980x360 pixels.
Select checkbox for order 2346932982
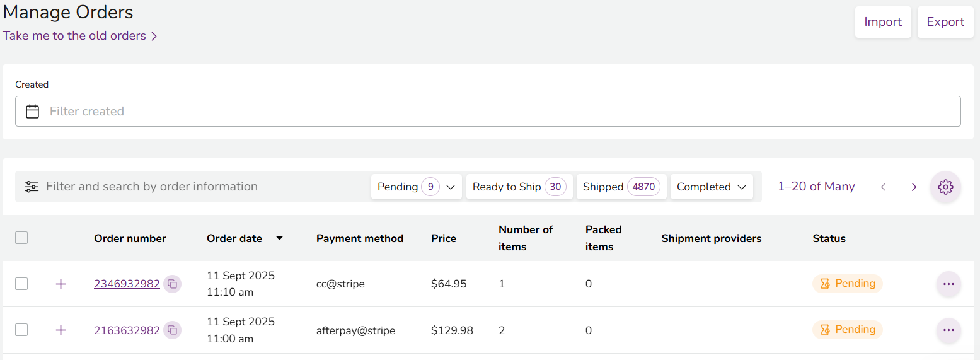[x=21, y=284]
